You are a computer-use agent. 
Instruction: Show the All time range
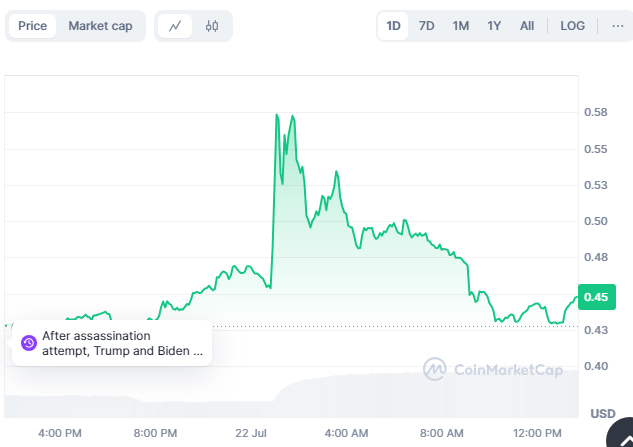pyautogui.click(x=527, y=26)
